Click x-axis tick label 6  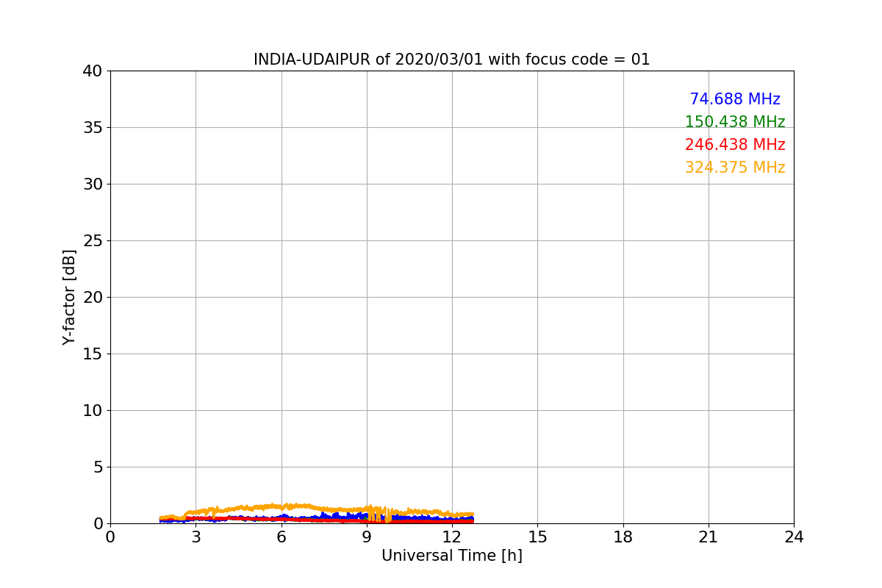pyautogui.click(x=282, y=537)
